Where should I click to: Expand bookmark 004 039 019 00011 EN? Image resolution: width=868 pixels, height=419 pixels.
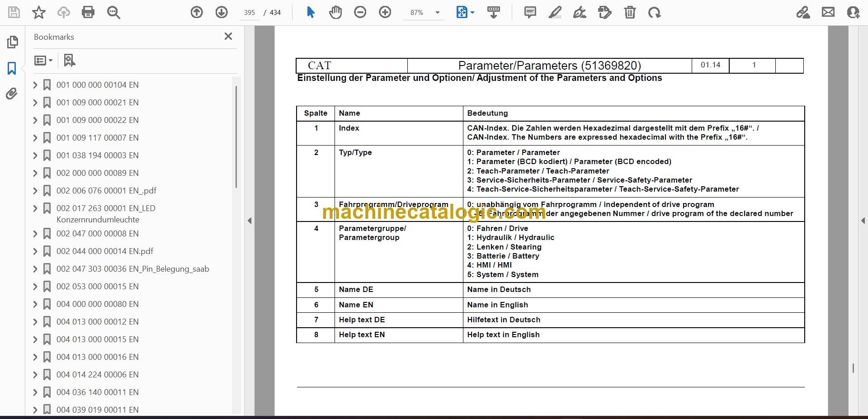pyautogui.click(x=35, y=410)
